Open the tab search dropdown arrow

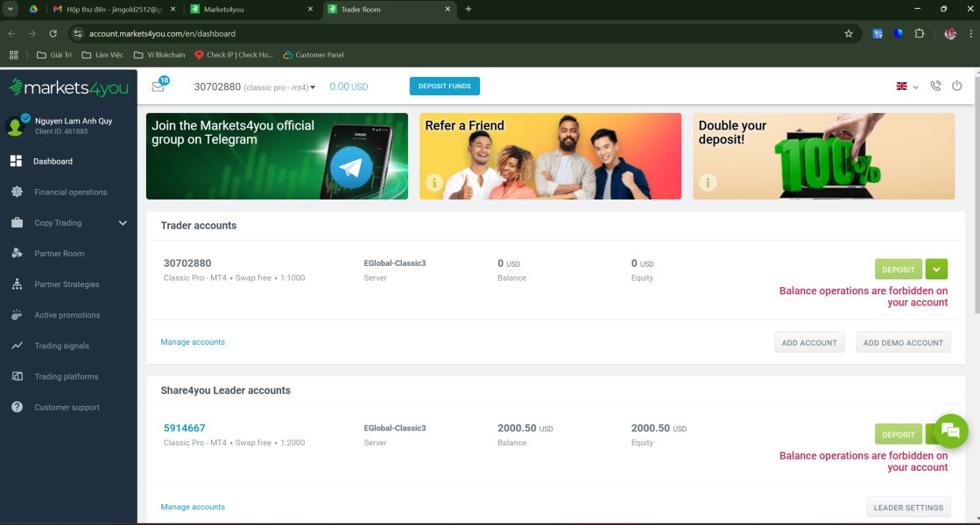[x=11, y=10]
